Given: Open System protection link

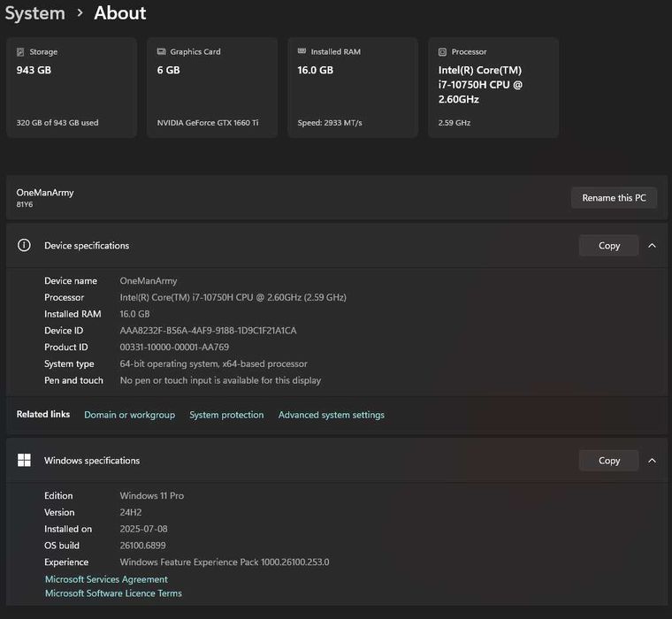Looking at the screenshot, I should coord(226,415).
